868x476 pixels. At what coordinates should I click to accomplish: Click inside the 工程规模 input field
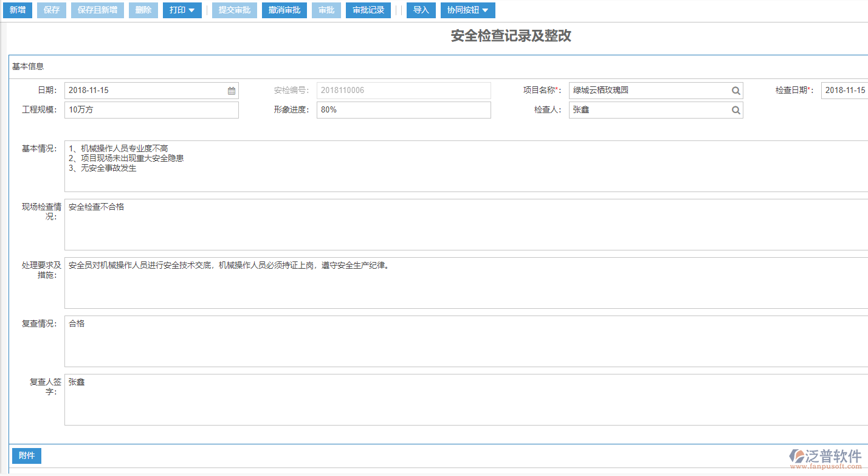tap(151, 110)
